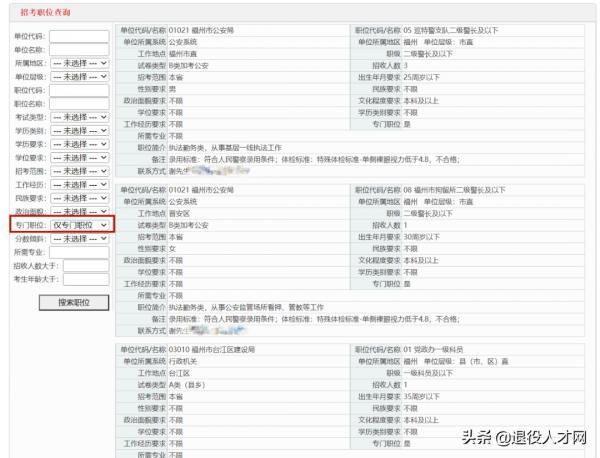Expand the 分数倾斜 dropdown
600x458 pixels.
(x=80, y=239)
